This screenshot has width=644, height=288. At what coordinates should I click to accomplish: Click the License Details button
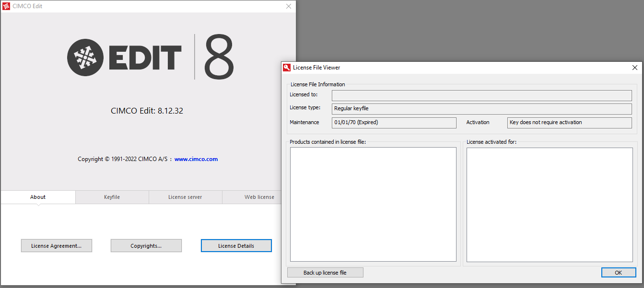pyautogui.click(x=236, y=246)
